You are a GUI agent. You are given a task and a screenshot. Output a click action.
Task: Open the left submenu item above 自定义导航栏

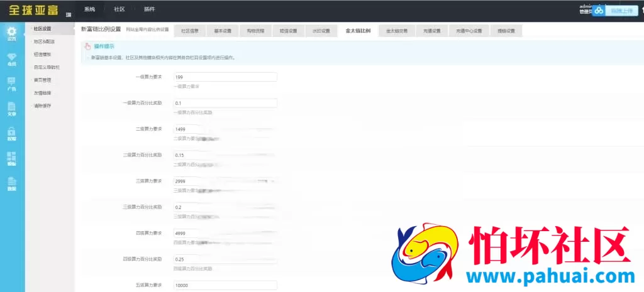[42, 54]
